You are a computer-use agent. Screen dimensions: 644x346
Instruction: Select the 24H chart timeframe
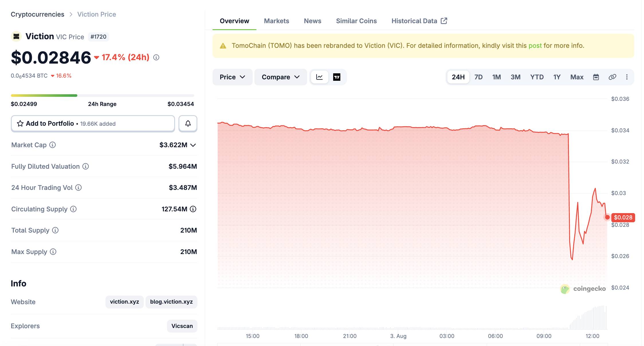[458, 77]
